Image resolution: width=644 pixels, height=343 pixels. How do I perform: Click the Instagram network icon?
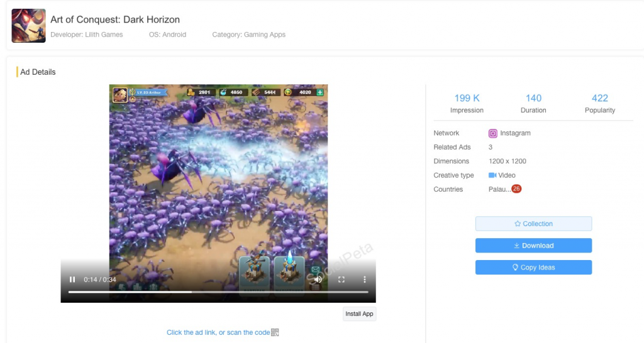coord(493,133)
